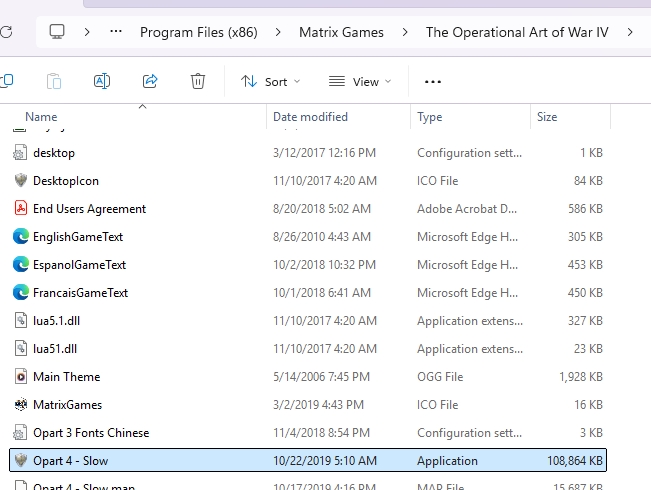Click the This PC monitor icon in breadcrumb
Image resolution: width=651 pixels, height=490 pixels.
pos(57,32)
